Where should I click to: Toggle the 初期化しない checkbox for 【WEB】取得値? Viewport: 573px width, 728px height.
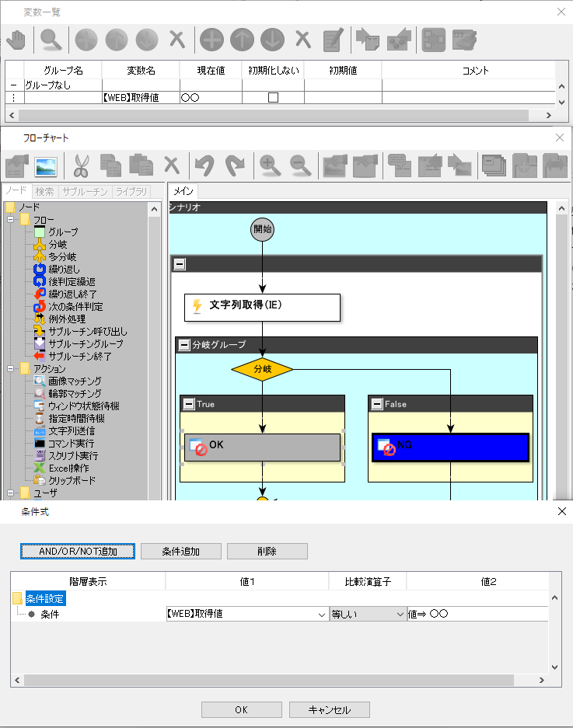pyautogui.click(x=273, y=98)
